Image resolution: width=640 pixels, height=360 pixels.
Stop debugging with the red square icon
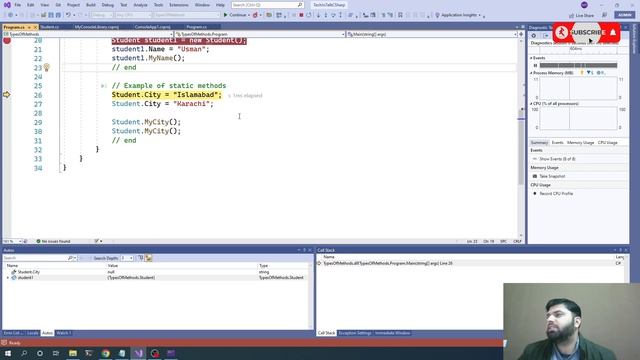pos(301,15)
